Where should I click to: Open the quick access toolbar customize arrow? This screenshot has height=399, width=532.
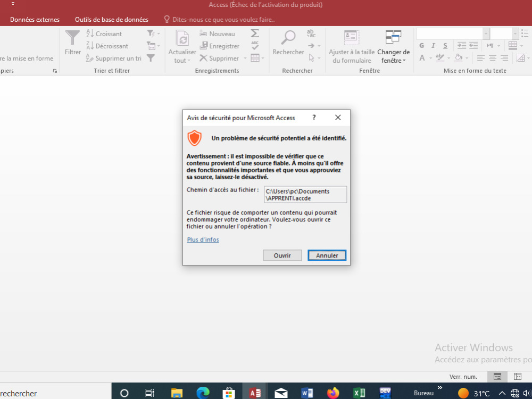pyautogui.click(x=13, y=4)
